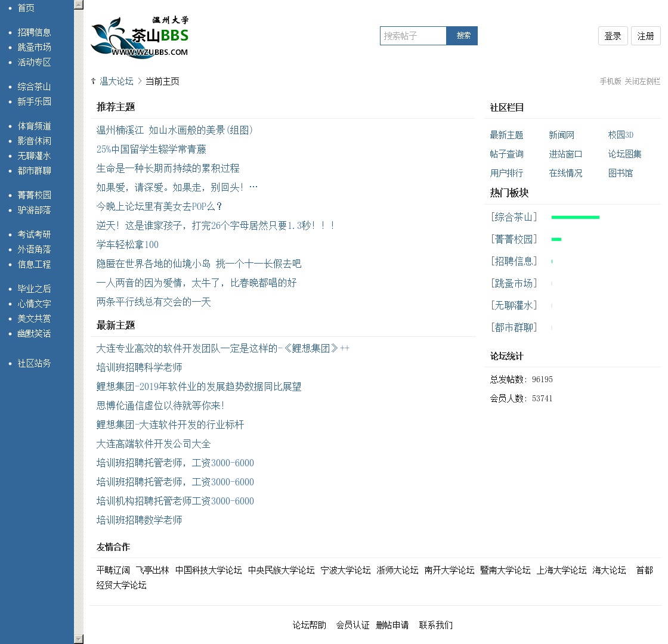Open topic 大连高端软件开发公司大全
The height and width of the screenshot is (644, 668).
153,444
